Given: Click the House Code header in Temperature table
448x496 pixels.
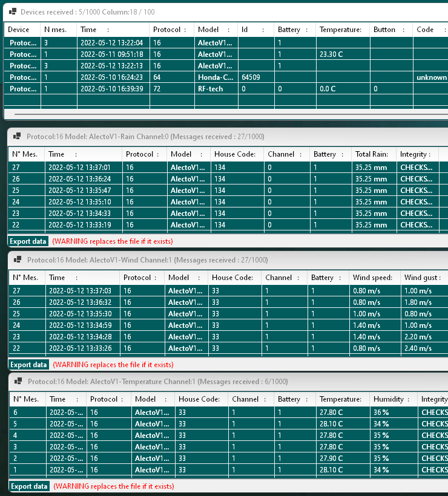Looking at the screenshot, I should [x=202, y=399].
